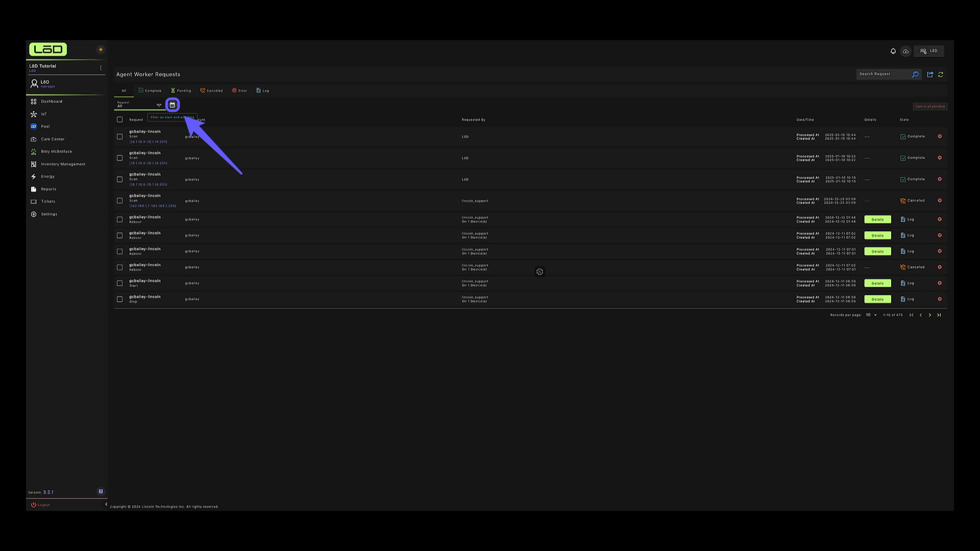This screenshot has width=980, height=551.
Task: Click the Logout link
Action: 40,505
